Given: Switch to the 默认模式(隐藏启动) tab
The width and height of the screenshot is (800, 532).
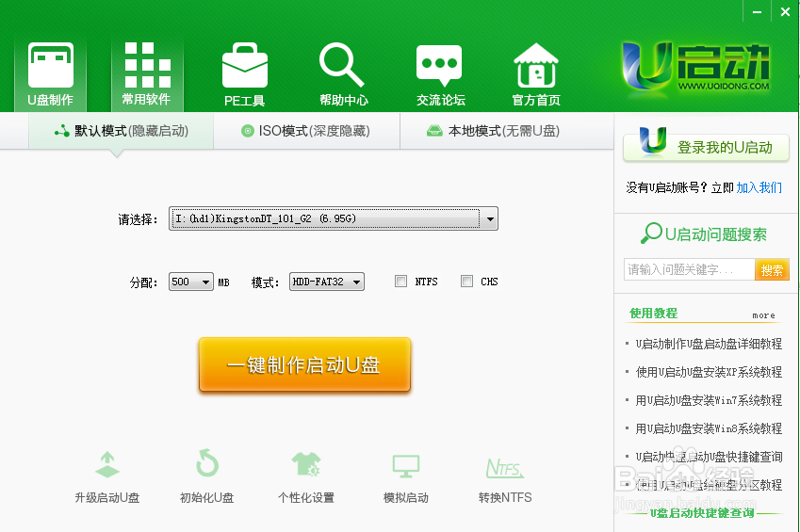Looking at the screenshot, I should (x=121, y=131).
